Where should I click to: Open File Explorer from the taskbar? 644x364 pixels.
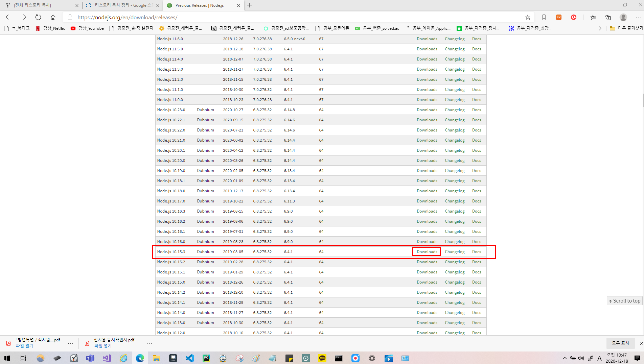[156, 358]
